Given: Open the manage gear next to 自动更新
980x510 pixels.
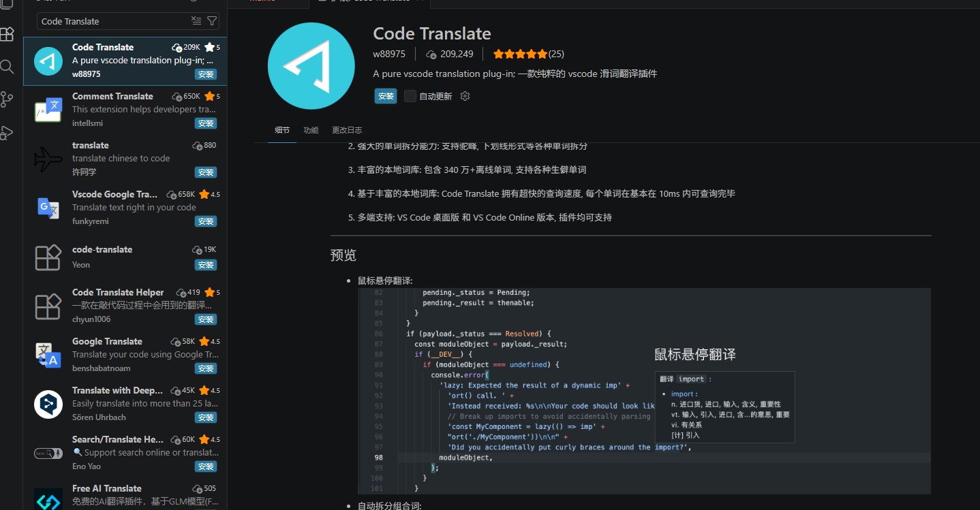Looking at the screenshot, I should coord(465,96).
